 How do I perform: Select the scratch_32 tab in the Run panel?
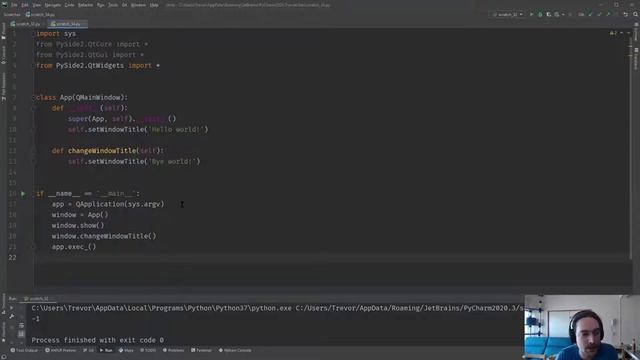37,299
